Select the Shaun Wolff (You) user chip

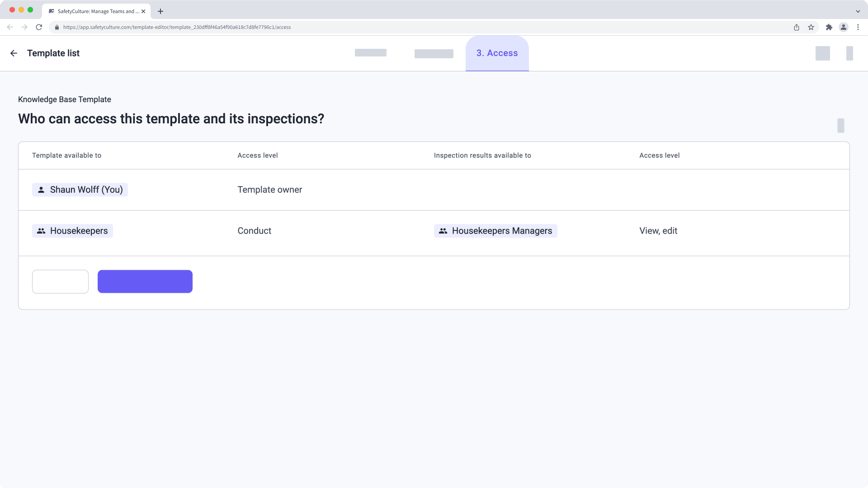tap(80, 190)
